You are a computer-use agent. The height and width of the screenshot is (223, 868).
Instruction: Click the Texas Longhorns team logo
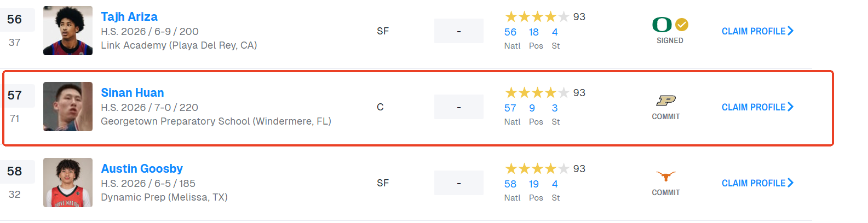666,176
